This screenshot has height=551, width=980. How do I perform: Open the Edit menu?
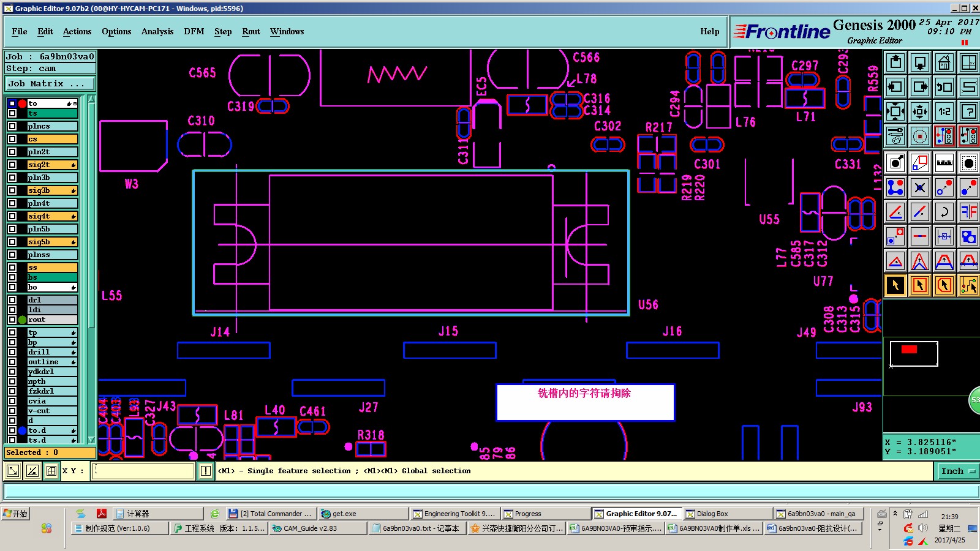tap(45, 31)
